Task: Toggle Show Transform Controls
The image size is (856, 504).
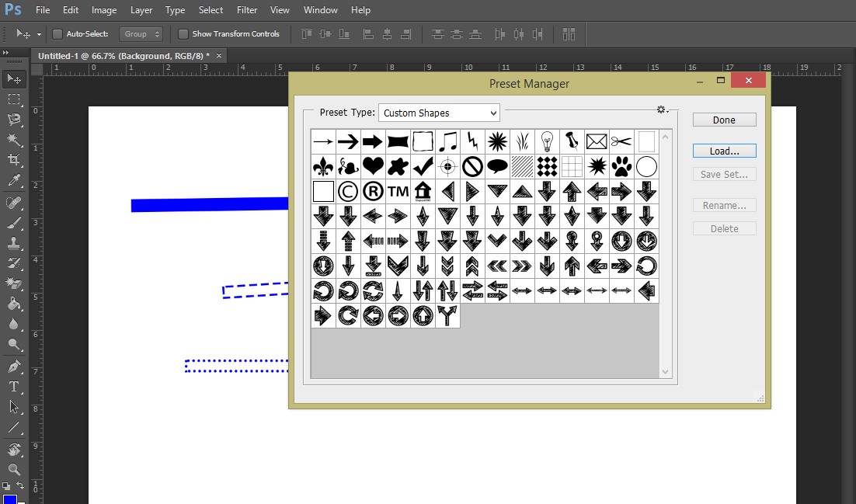Action: click(183, 34)
